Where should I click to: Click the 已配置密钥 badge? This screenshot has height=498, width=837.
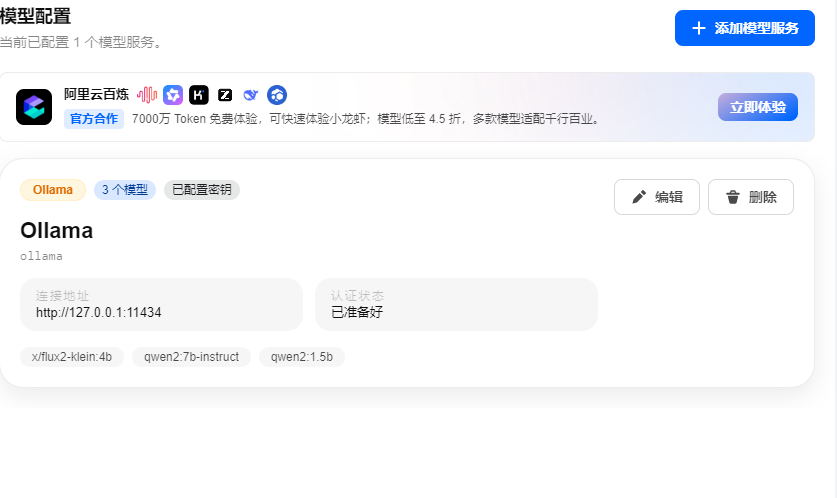pyautogui.click(x=202, y=190)
